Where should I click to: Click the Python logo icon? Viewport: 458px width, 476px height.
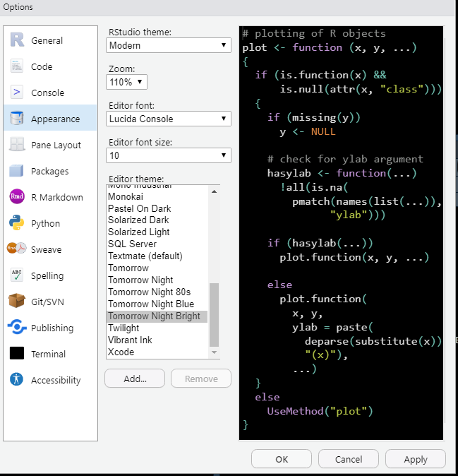coord(17,222)
